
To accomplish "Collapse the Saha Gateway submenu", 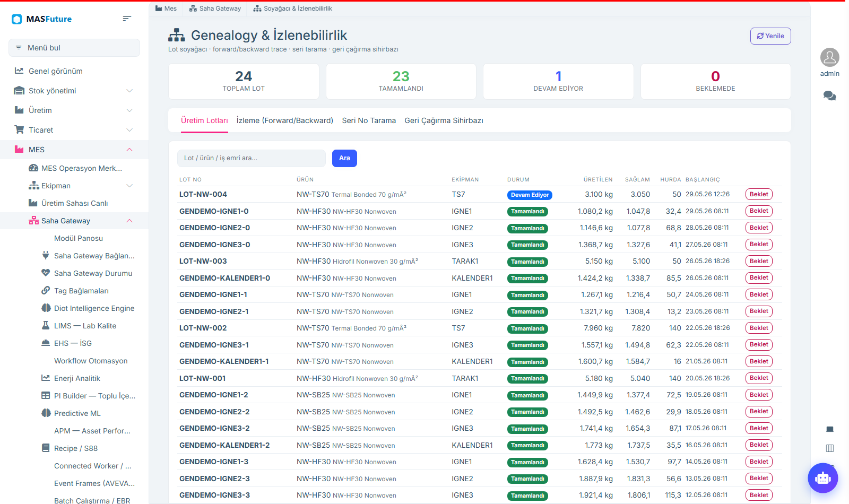I will [129, 221].
